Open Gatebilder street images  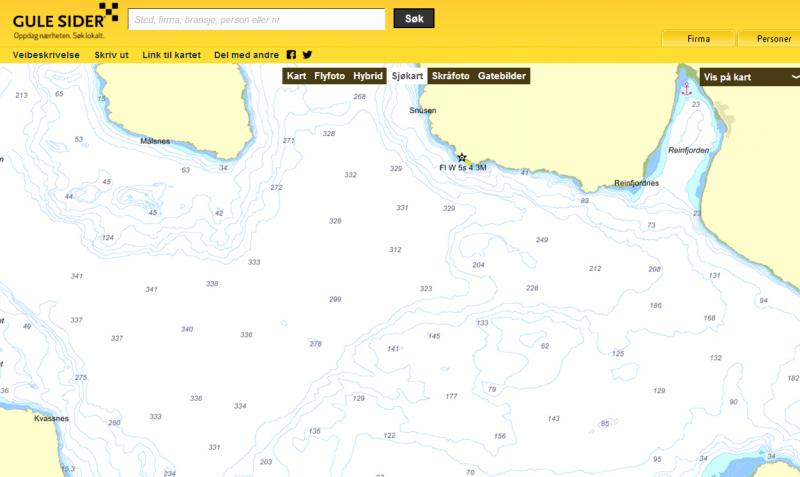click(x=501, y=76)
